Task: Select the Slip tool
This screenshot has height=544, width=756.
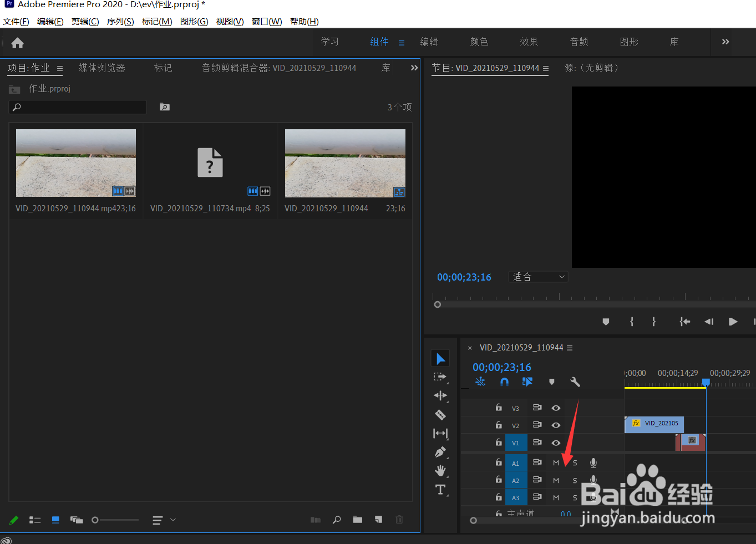Action: pos(440,433)
